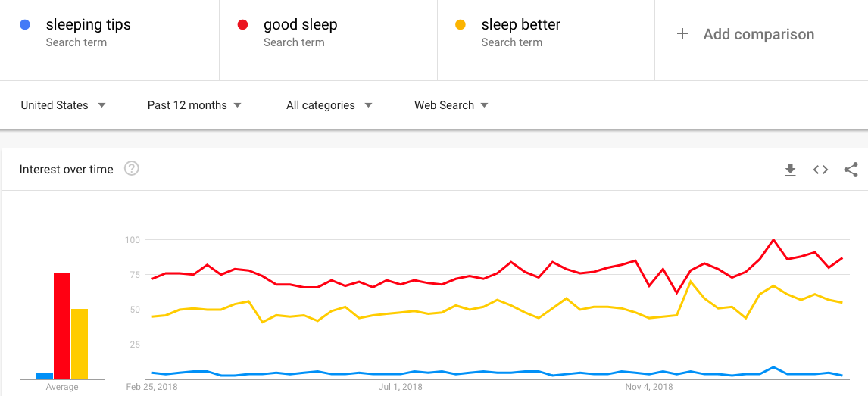Image resolution: width=868 pixels, height=396 pixels.
Task: Click the red average bar
Action: tap(62, 326)
